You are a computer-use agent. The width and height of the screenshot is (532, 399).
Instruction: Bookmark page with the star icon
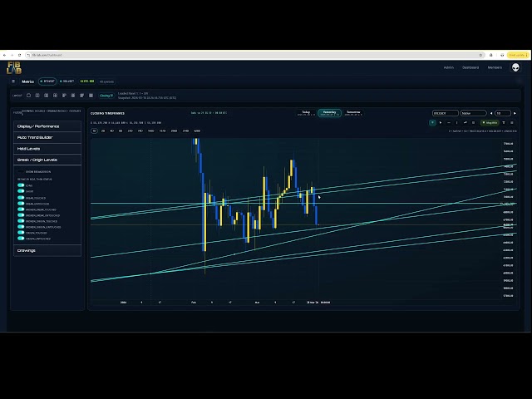(x=480, y=55)
